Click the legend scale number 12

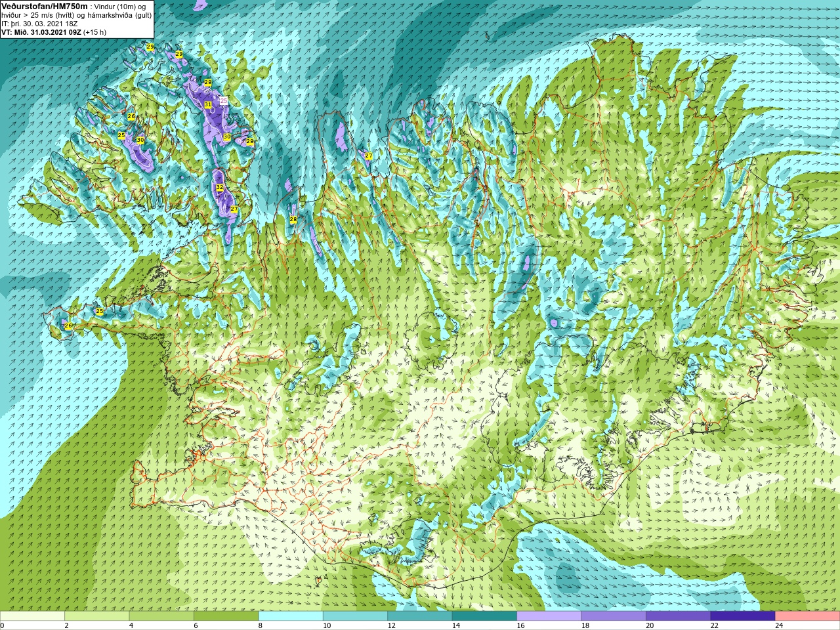pyautogui.click(x=391, y=626)
